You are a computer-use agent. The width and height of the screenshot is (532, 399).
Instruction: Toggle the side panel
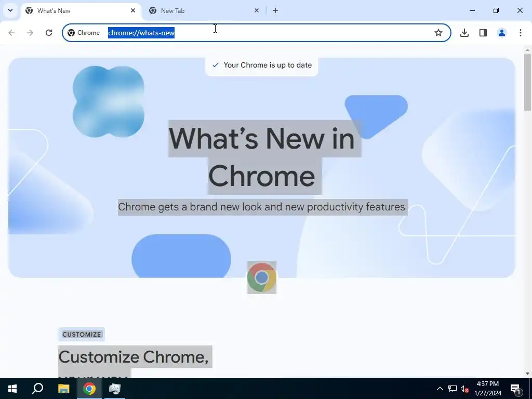(483, 33)
